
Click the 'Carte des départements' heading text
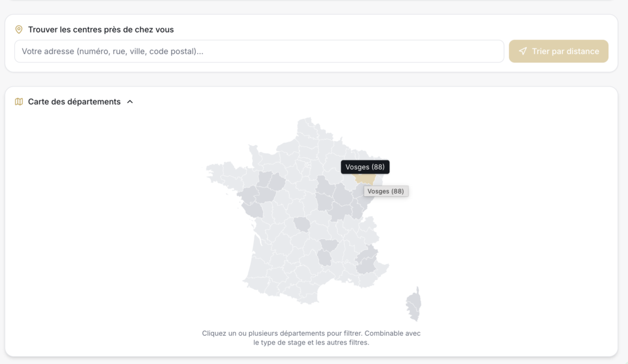pyautogui.click(x=74, y=102)
